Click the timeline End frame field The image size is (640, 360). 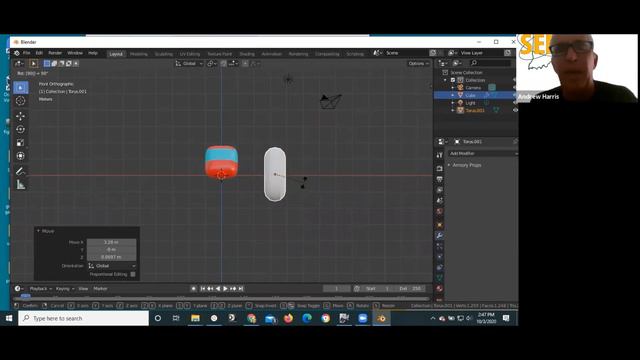410,289
